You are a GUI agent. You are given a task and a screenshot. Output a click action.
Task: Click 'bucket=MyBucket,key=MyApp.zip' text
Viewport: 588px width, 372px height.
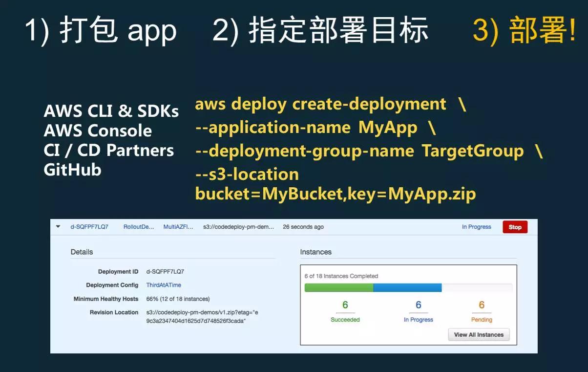[336, 194]
